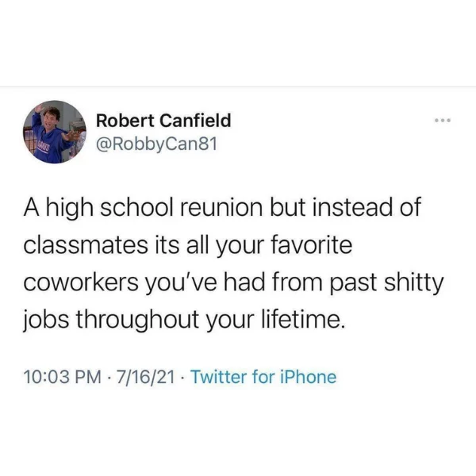476x476 pixels.
Task: Click the word "coworkers" in the tweet
Action: pyautogui.click(x=81, y=283)
